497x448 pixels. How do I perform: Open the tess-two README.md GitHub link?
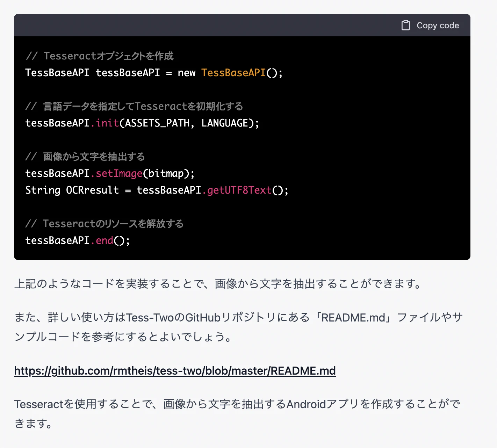(x=175, y=370)
